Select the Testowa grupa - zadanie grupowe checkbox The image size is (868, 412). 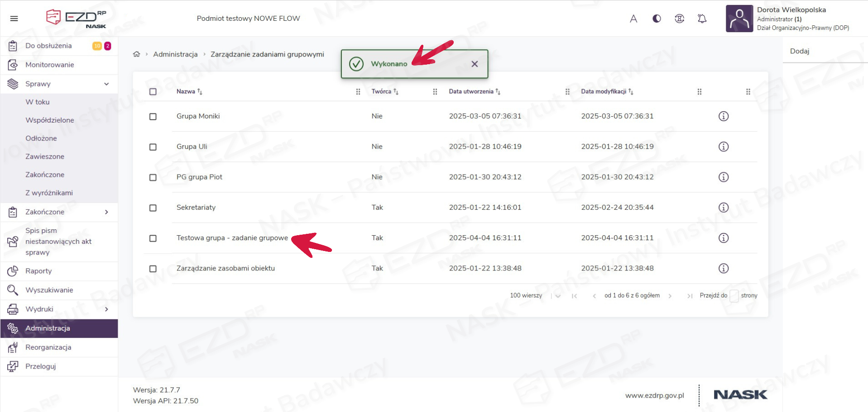click(x=153, y=238)
